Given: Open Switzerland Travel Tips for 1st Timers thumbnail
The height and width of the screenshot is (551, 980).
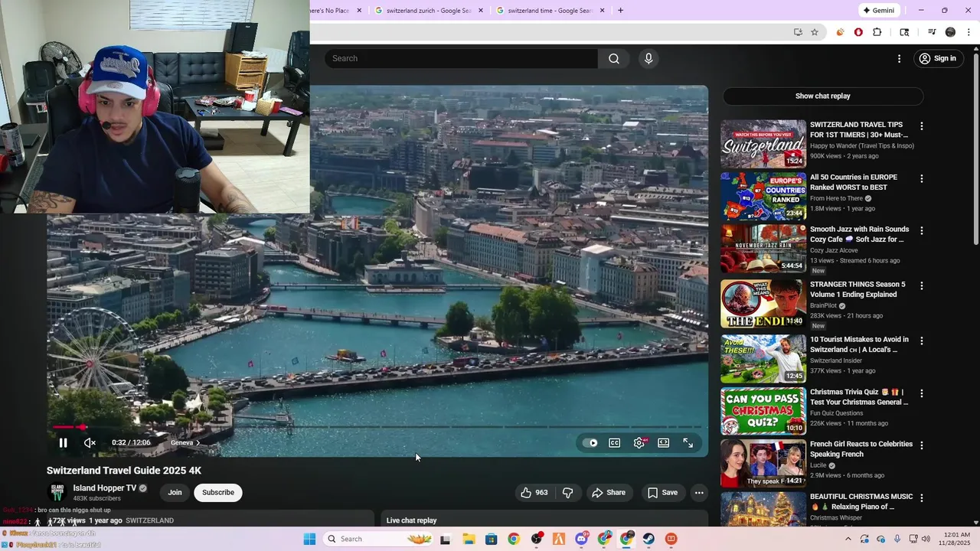Looking at the screenshot, I should click(763, 144).
